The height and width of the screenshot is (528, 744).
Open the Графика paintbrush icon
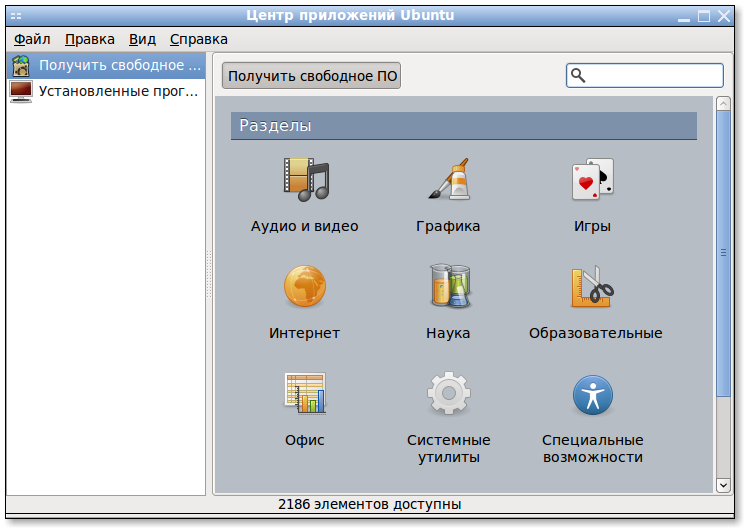tap(449, 179)
